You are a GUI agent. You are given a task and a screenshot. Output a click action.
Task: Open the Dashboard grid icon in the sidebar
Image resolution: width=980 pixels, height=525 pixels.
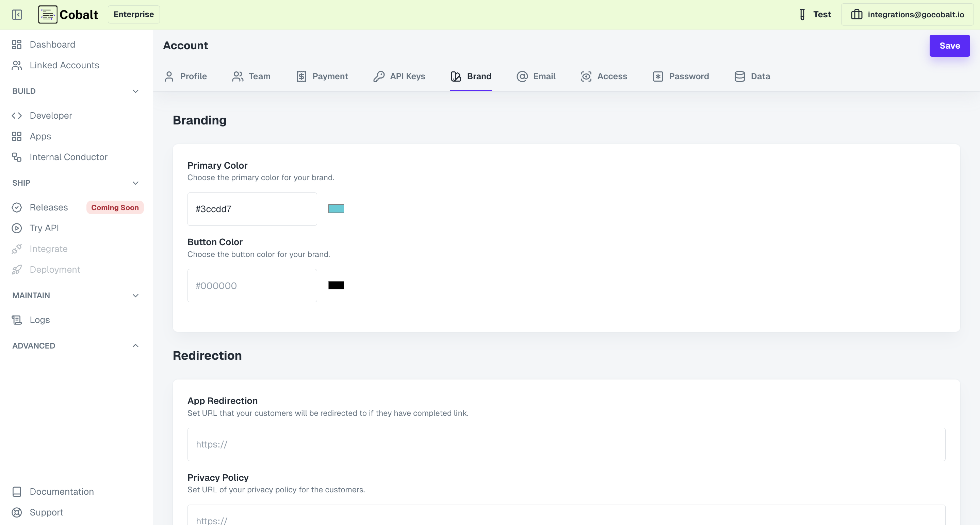(17, 45)
